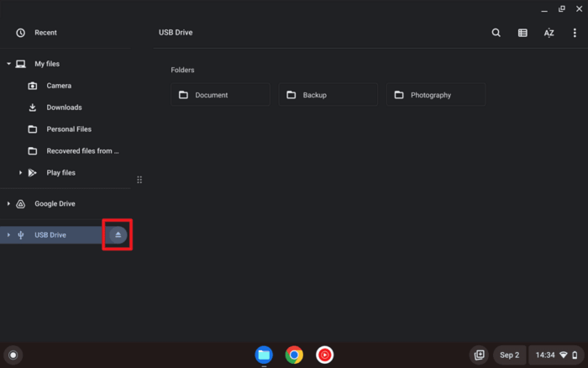
Task: Click the Play files triangle icon
Action: click(x=33, y=172)
